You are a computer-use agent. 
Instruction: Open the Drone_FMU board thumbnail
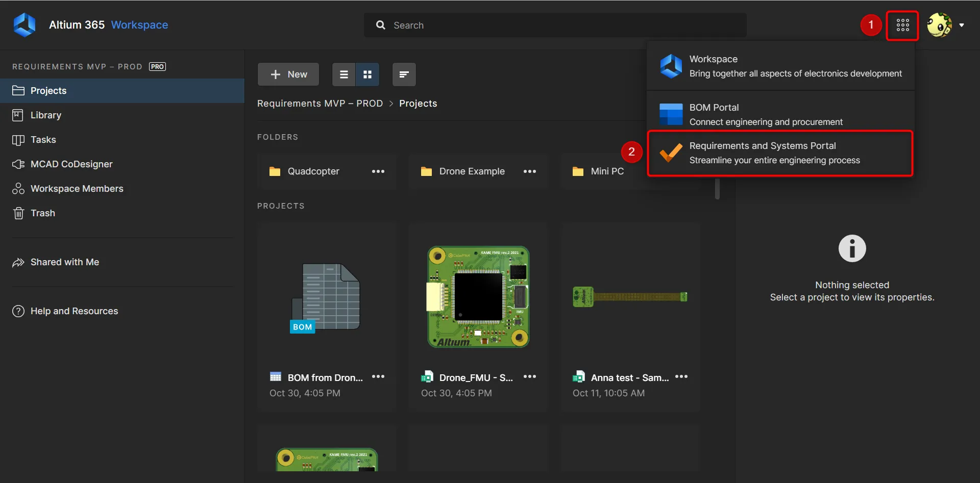478,297
